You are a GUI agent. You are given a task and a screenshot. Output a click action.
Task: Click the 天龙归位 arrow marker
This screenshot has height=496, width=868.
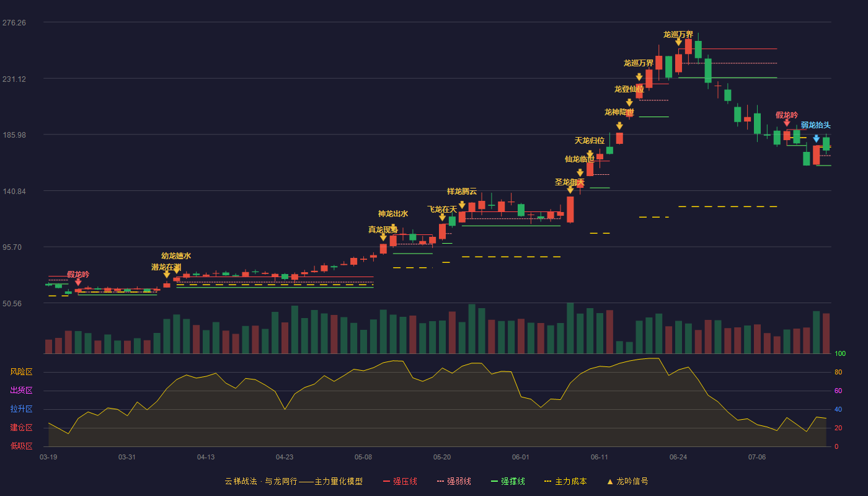(590, 154)
